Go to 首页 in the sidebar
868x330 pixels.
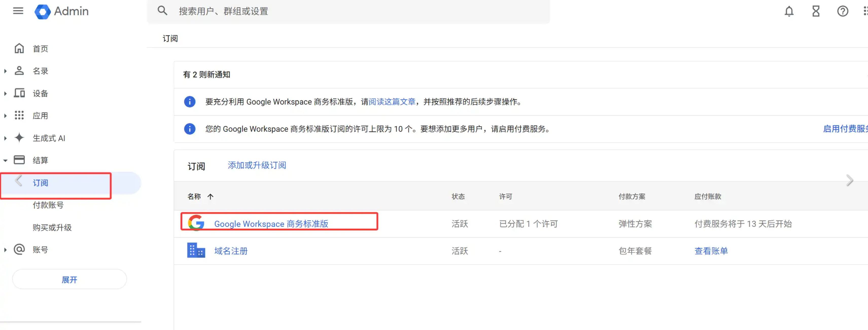[40, 49]
